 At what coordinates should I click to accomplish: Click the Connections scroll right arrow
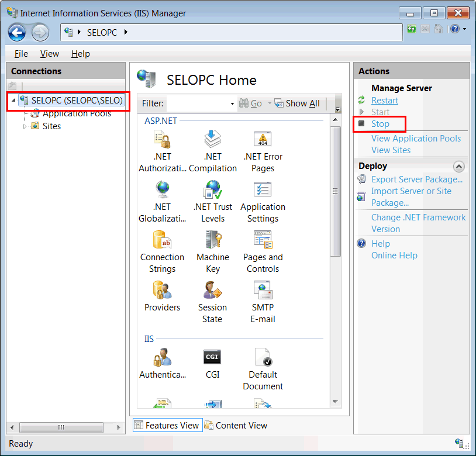(119, 427)
